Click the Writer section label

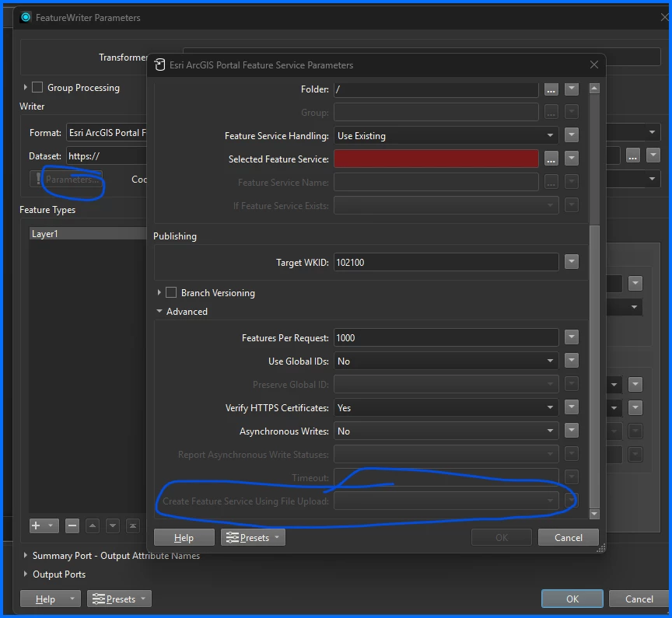[32, 106]
